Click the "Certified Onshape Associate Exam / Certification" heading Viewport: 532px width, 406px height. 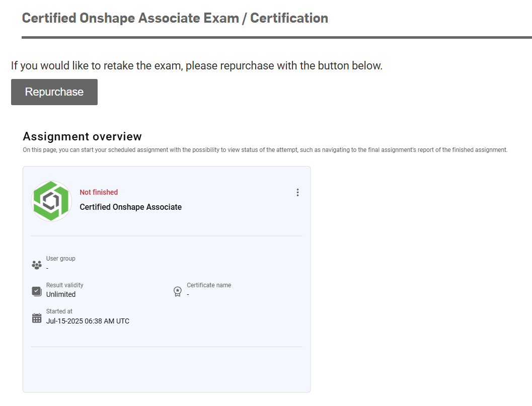click(175, 18)
